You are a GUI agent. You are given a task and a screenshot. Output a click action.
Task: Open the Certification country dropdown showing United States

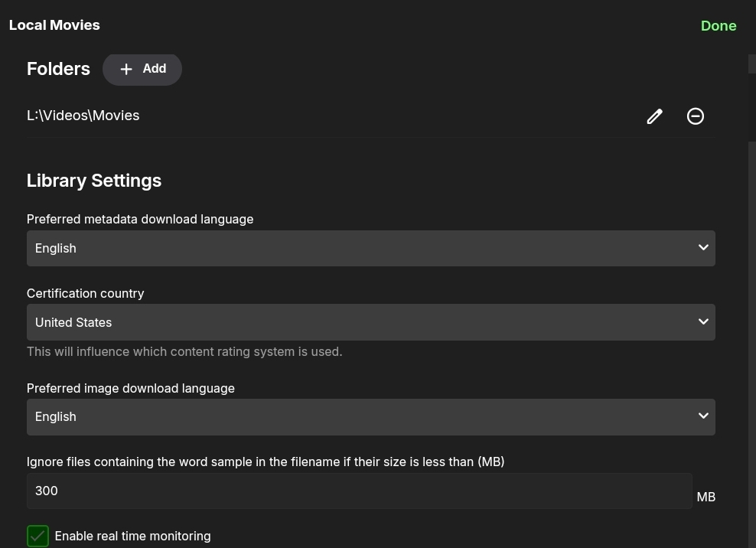coord(370,322)
